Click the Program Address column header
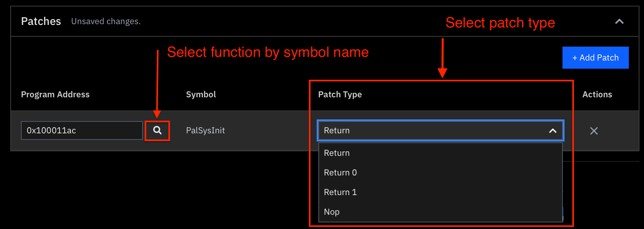 click(x=55, y=94)
